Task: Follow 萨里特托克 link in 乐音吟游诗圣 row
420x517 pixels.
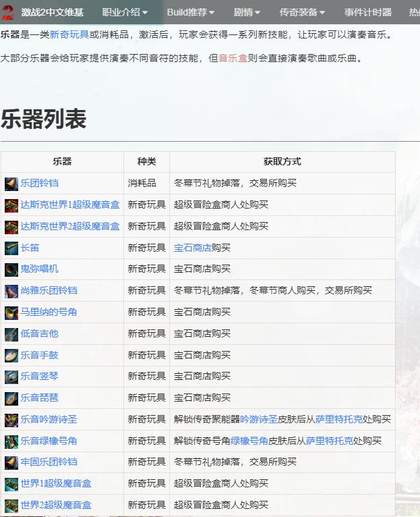Action: [338, 419]
